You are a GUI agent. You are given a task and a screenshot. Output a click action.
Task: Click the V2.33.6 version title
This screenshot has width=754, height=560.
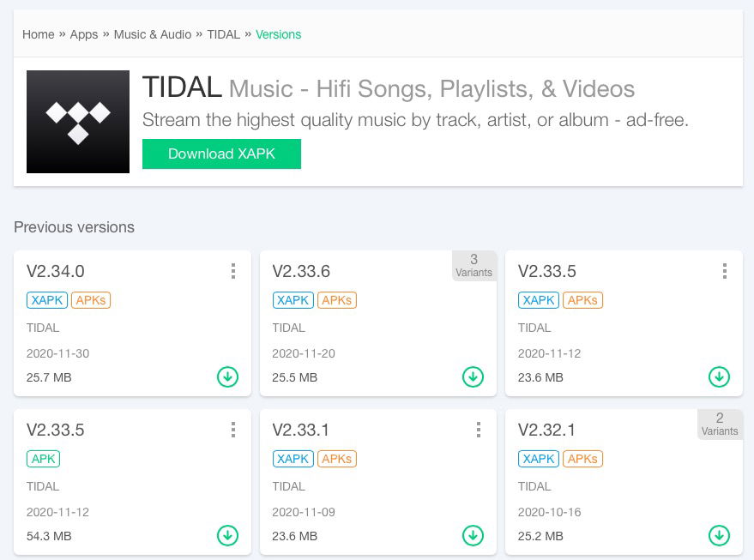[x=301, y=271]
